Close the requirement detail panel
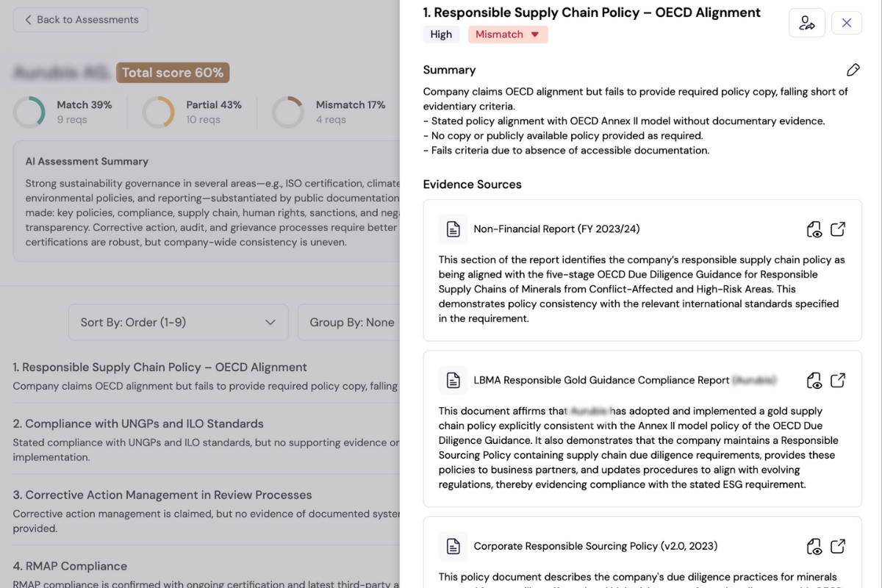The image size is (882, 588). pyautogui.click(x=846, y=23)
